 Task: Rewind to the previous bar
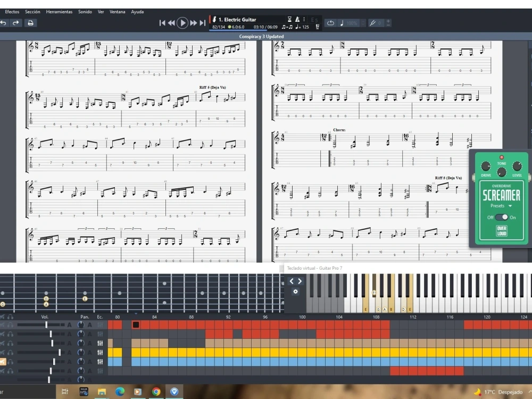tap(171, 23)
